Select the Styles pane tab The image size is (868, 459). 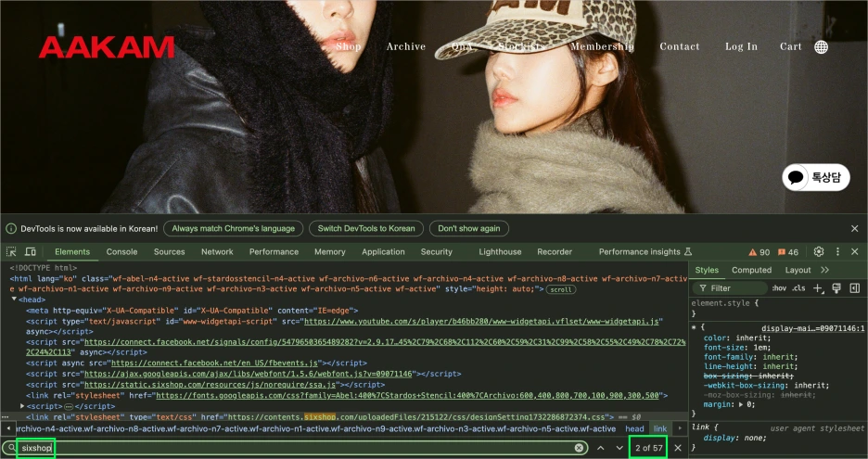coord(707,270)
